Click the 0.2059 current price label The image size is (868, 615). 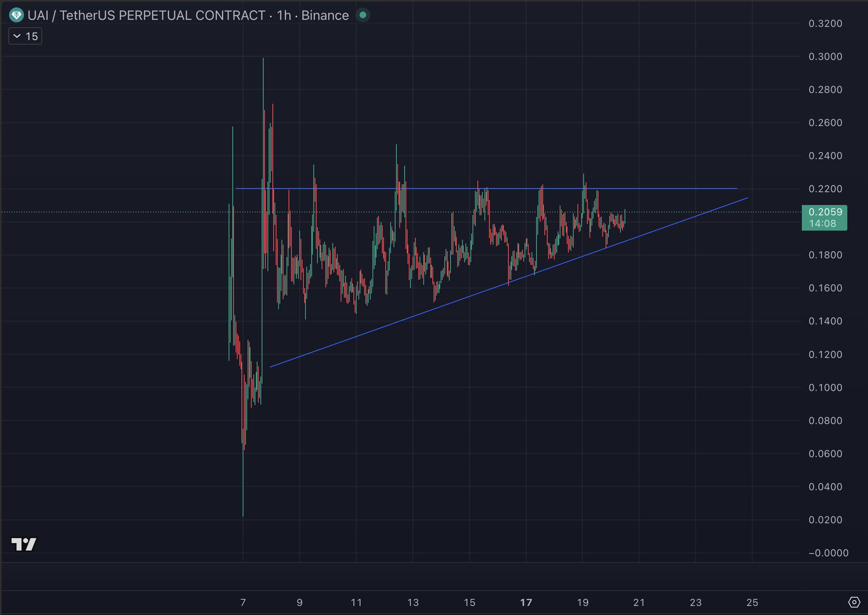click(825, 212)
